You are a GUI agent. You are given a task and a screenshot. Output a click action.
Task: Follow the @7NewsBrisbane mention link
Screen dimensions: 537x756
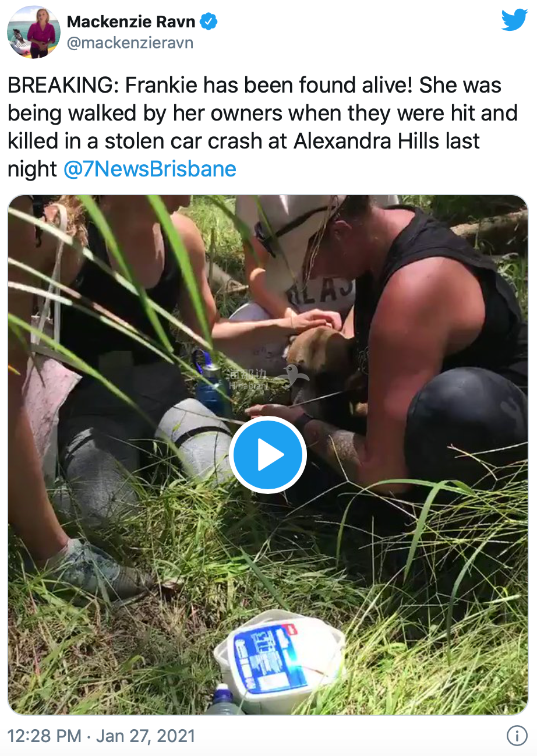pyautogui.click(x=150, y=169)
